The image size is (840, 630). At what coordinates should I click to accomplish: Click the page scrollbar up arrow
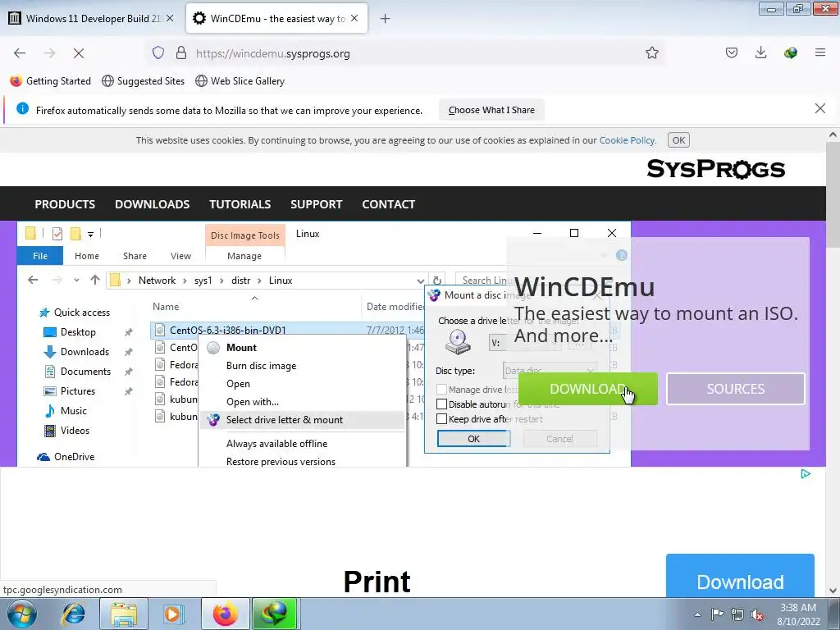pos(833,135)
